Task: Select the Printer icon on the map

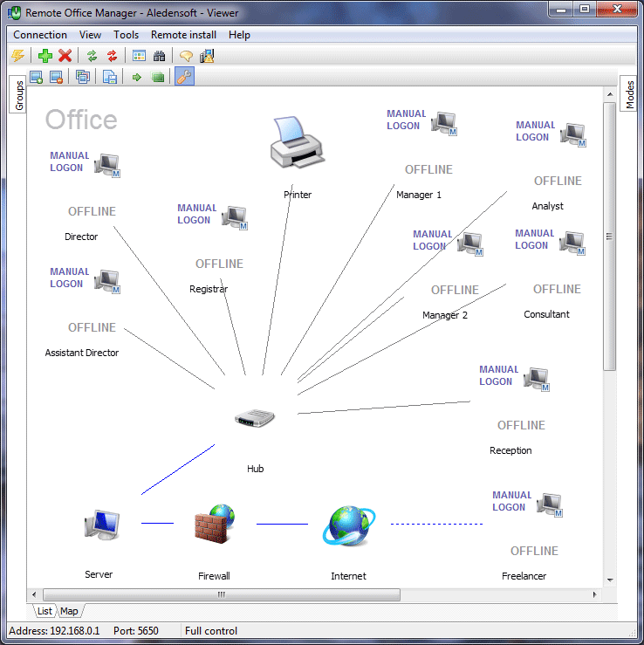Action: coord(297,142)
